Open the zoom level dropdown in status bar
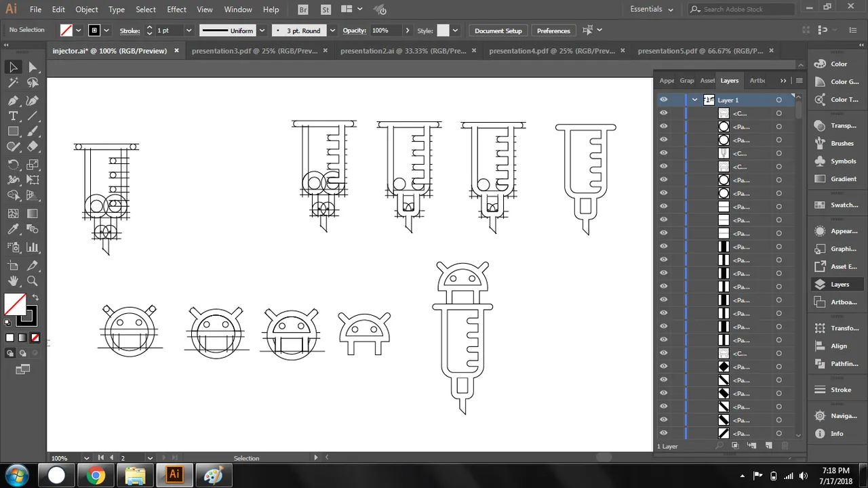This screenshot has width=868, height=488. [x=86, y=458]
